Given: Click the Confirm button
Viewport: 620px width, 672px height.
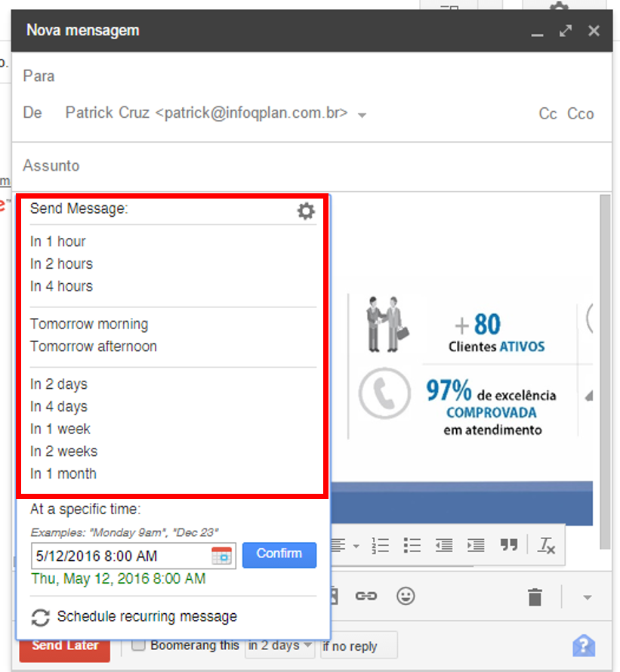Looking at the screenshot, I should click(279, 555).
